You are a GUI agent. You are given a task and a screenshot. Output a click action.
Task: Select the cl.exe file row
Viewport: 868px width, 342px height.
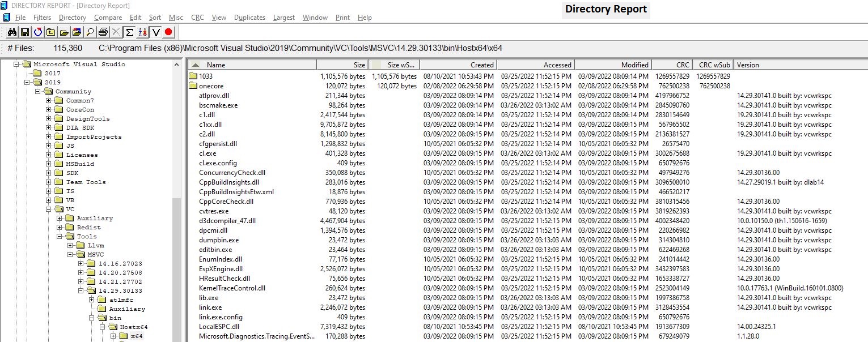tap(527, 153)
